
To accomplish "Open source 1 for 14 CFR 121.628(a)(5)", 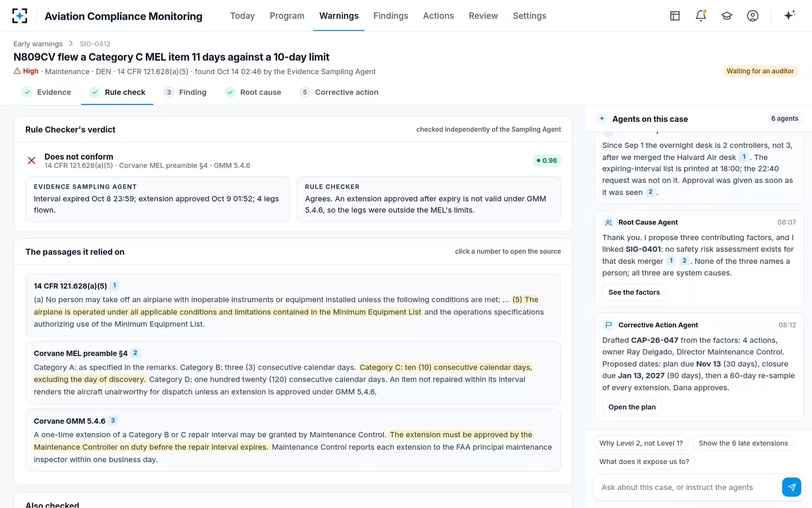I will coord(114,286).
